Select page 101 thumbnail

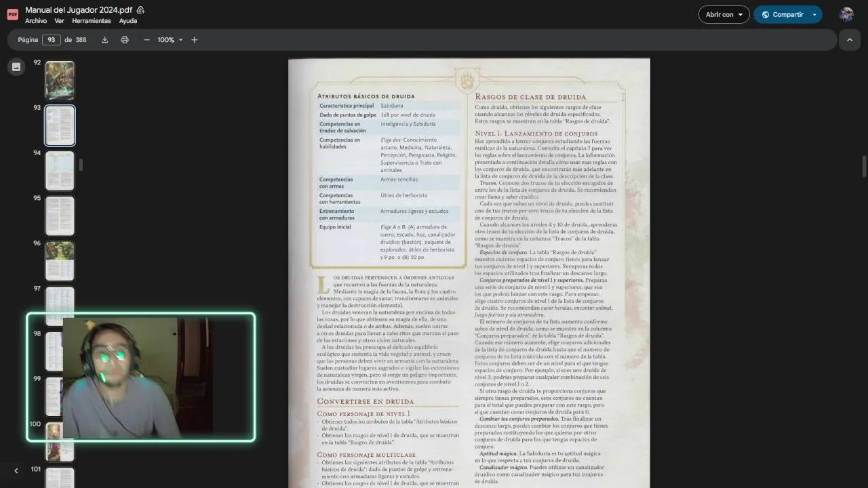pyautogui.click(x=60, y=477)
